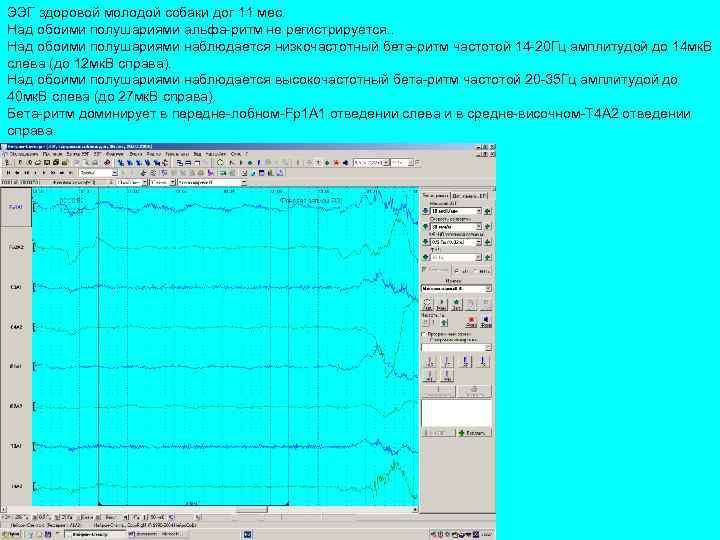Click the red star icon in top toolbar
Screen dimensions: 720x540
click(336, 163)
